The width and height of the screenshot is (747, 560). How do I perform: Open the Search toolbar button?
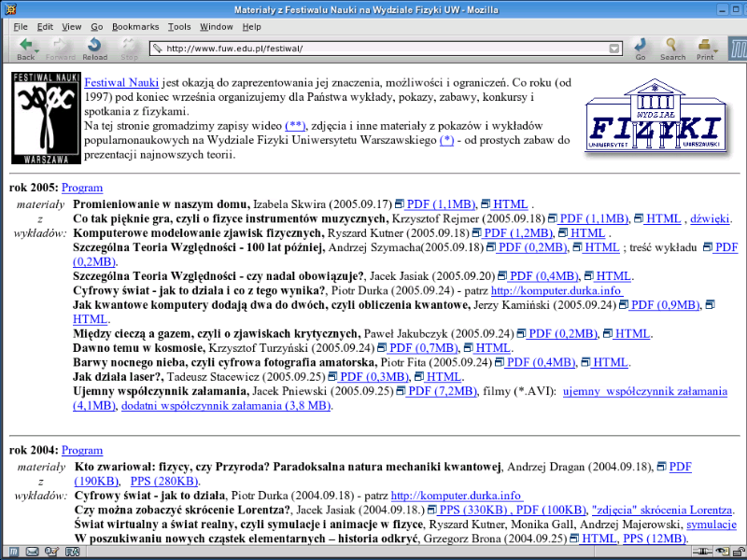pos(672,48)
